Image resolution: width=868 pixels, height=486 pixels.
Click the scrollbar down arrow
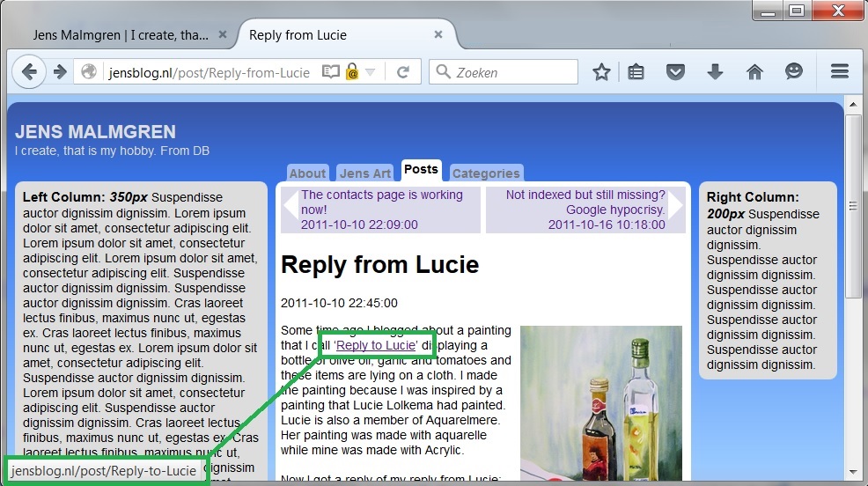tap(853, 472)
